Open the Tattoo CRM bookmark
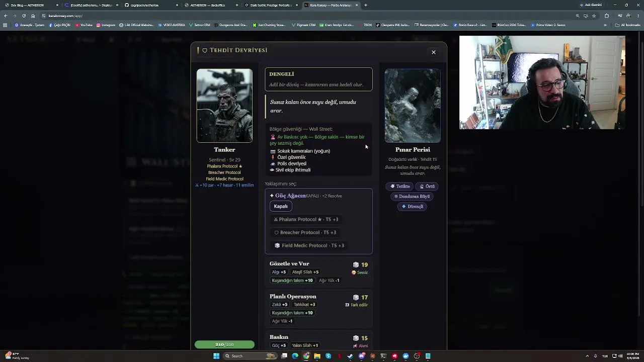 tap(200, 25)
